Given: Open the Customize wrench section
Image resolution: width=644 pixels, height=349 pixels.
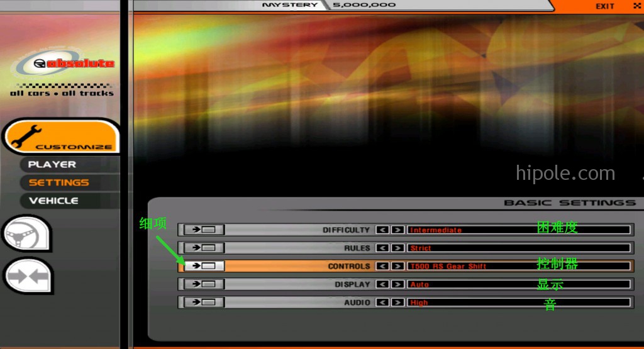Looking at the screenshot, I should pos(62,136).
